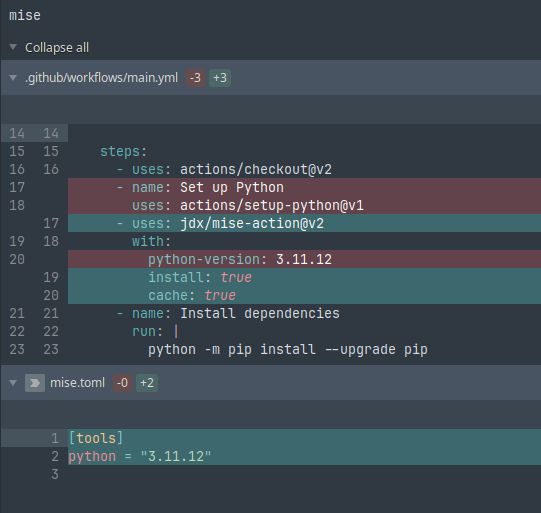Click the 'Collapse all' label
The image size is (541, 513).
[x=57, y=48]
